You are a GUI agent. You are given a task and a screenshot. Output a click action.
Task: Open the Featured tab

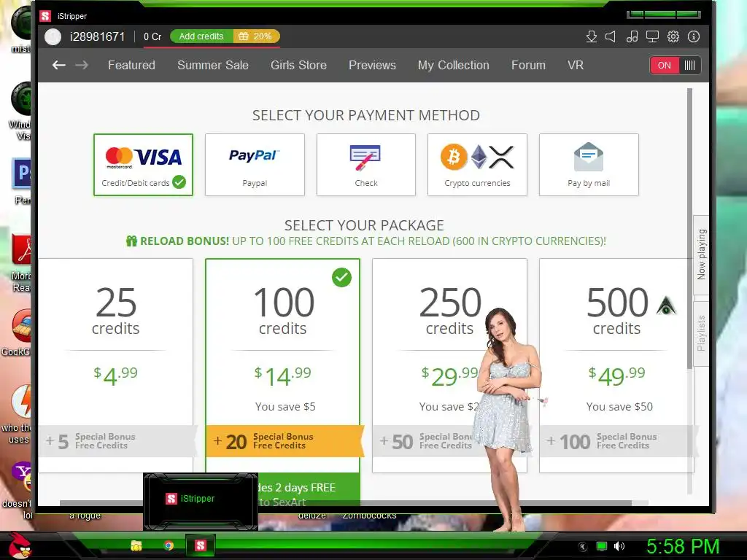click(x=131, y=65)
